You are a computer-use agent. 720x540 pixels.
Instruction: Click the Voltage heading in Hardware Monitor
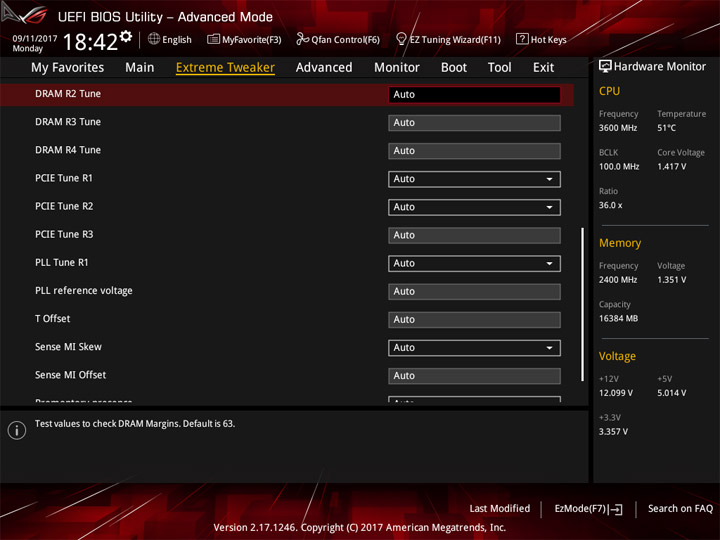point(617,356)
